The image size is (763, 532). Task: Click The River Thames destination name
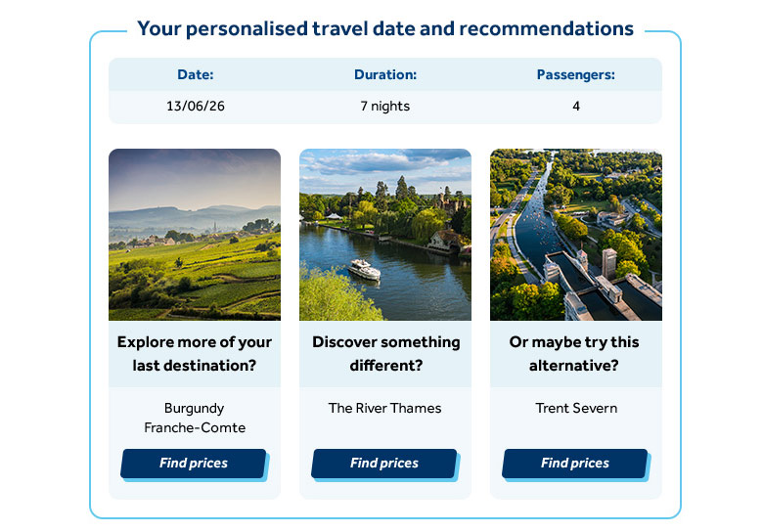pos(384,408)
